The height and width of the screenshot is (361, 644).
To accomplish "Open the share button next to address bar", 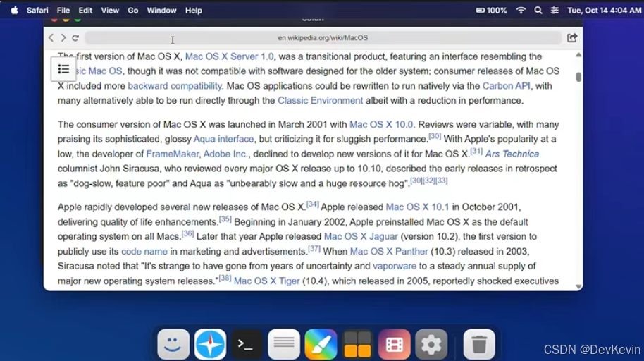I will 572,38.
